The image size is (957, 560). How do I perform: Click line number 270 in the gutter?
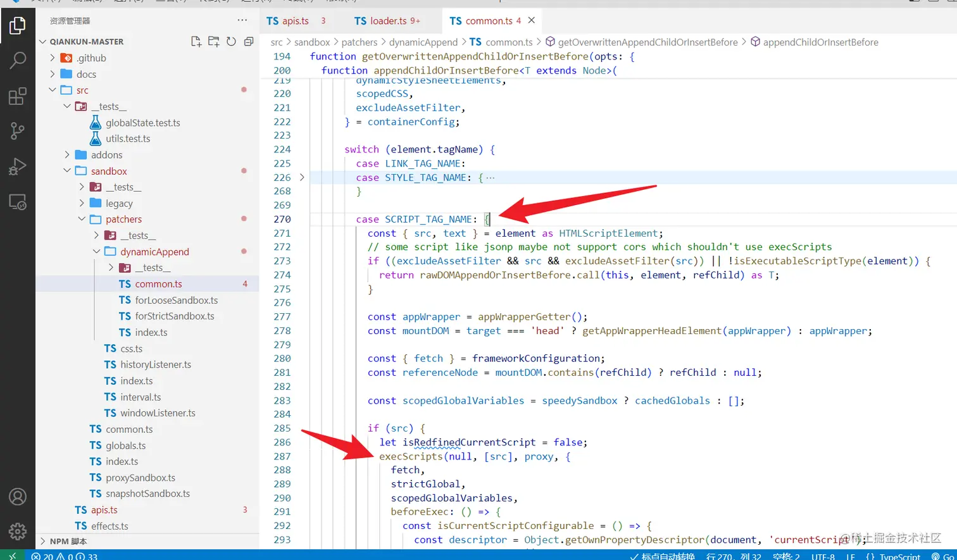pyautogui.click(x=282, y=220)
